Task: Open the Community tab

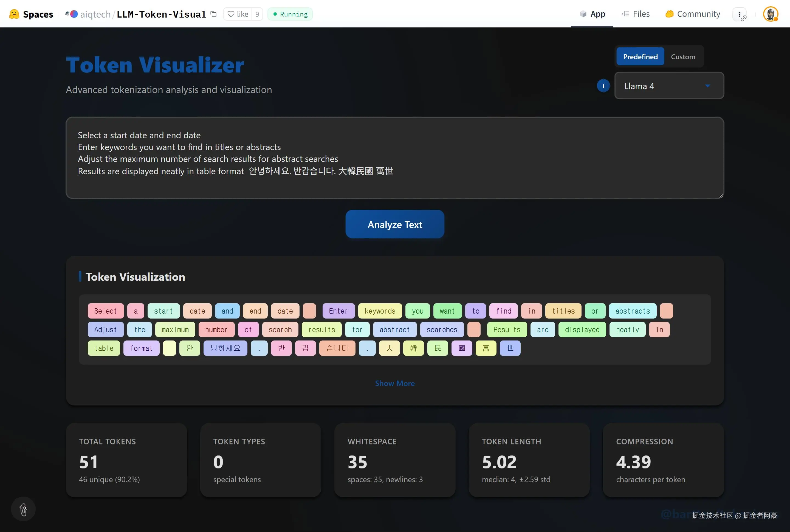Action: [693, 14]
